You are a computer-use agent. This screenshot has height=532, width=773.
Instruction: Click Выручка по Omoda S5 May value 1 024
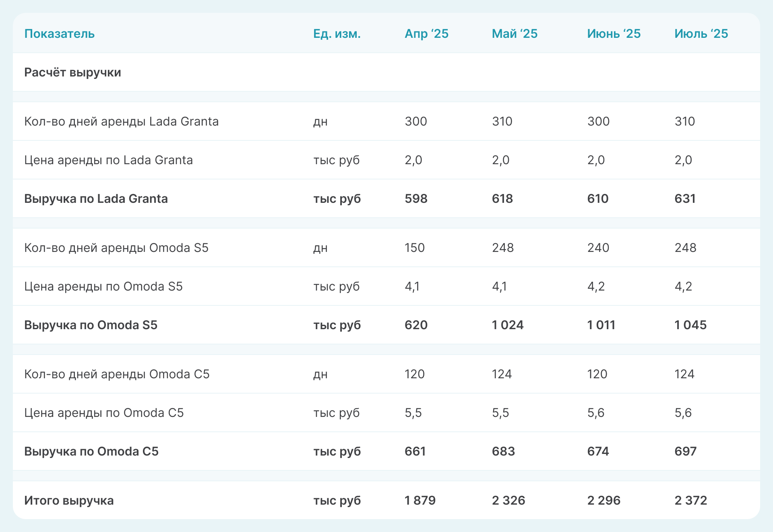[x=508, y=325]
